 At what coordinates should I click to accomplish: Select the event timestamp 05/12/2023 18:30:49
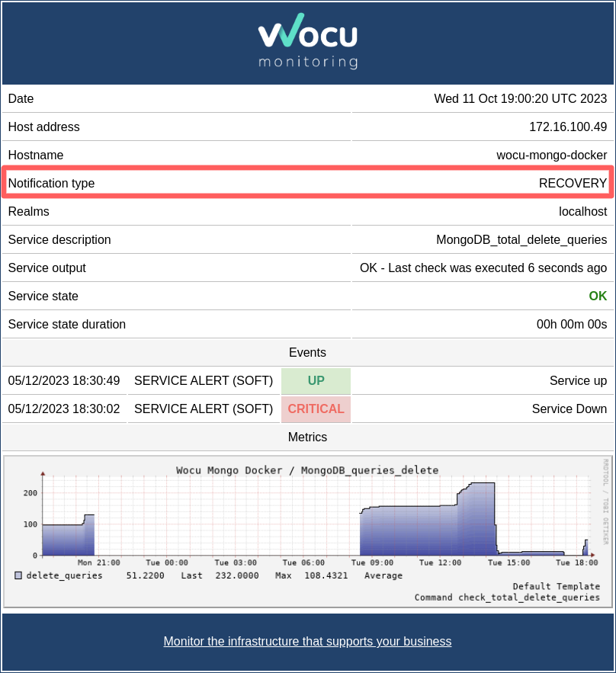[x=64, y=381]
